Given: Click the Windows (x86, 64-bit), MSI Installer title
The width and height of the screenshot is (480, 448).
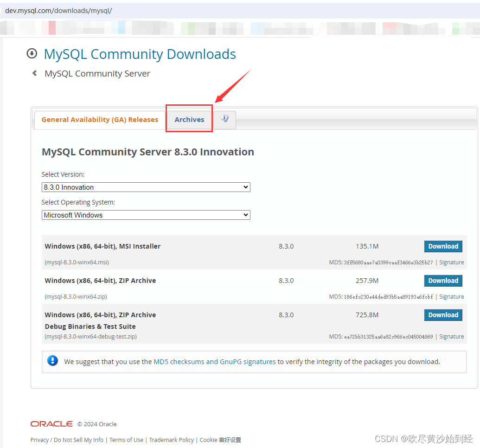Looking at the screenshot, I should point(102,246).
